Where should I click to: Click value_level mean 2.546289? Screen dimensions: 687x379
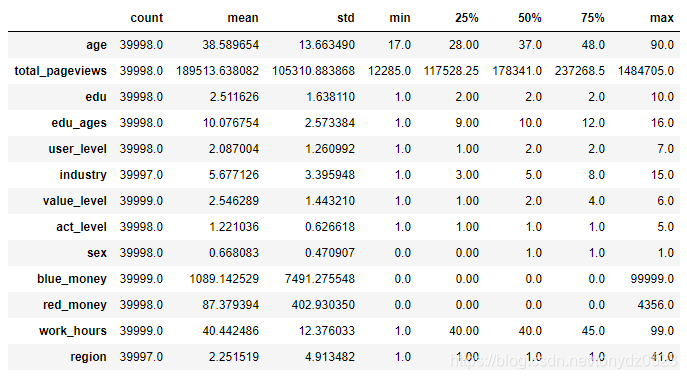(234, 201)
